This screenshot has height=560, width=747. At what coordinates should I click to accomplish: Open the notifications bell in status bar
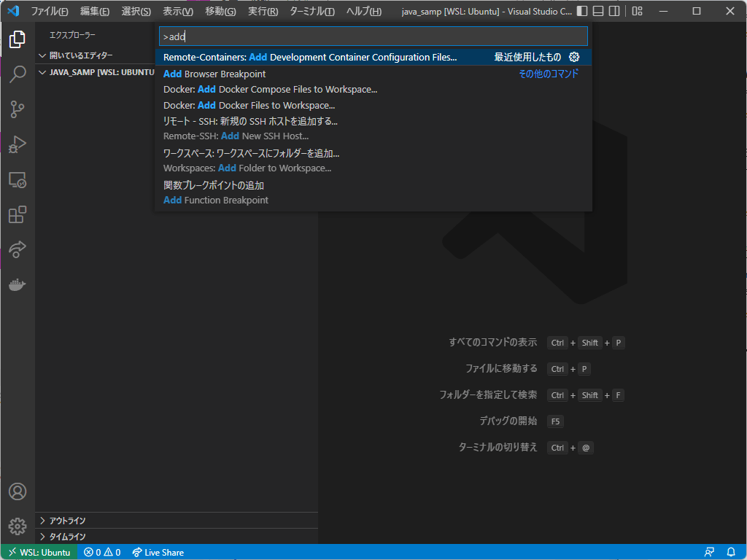(731, 553)
